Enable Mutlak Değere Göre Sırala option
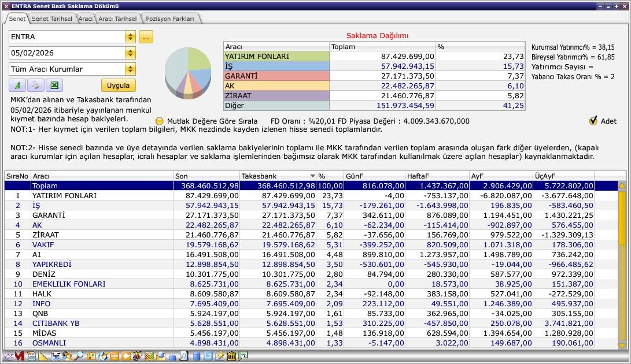The image size is (631, 364). coord(160,121)
